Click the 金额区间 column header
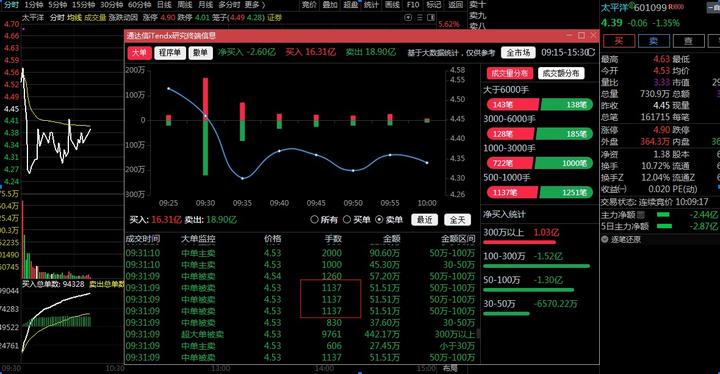 458,239
